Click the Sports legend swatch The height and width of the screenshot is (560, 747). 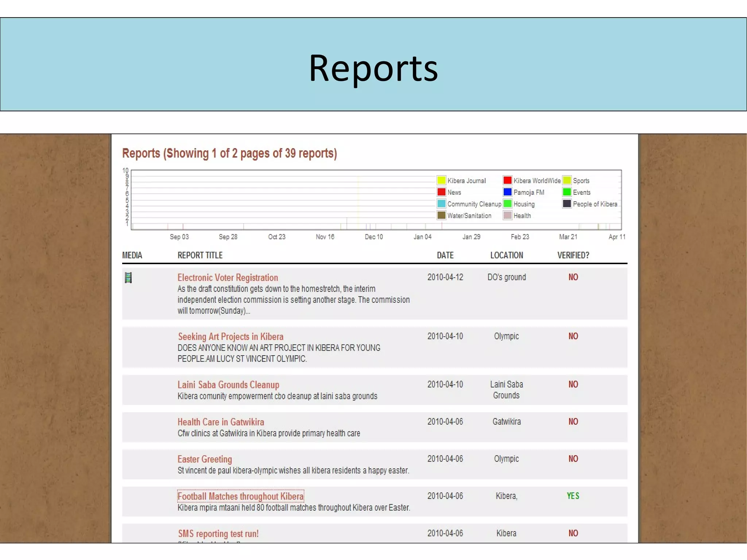click(567, 180)
